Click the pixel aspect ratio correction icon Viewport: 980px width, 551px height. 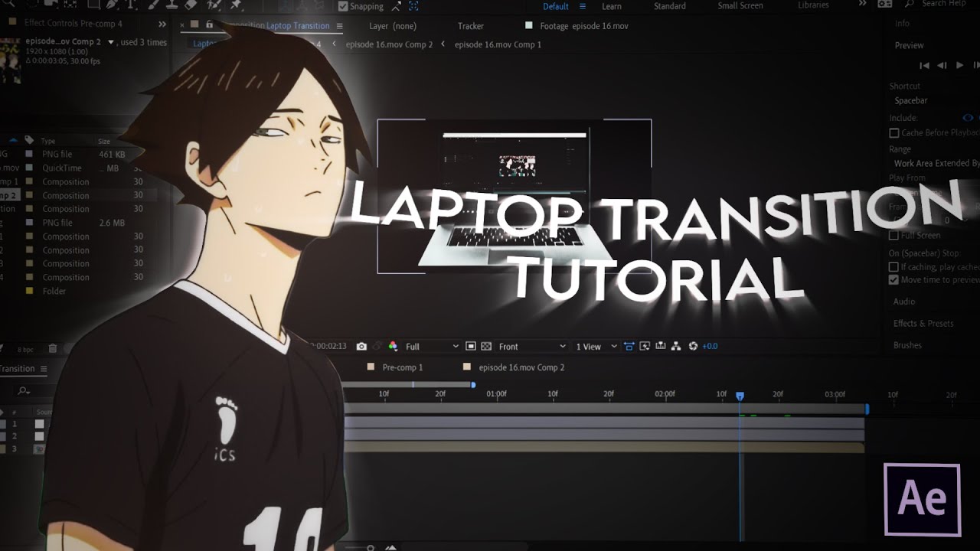630,347
